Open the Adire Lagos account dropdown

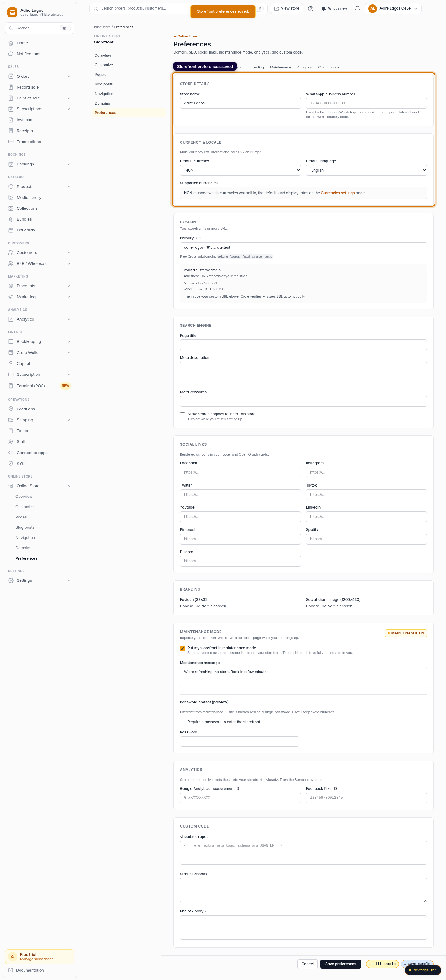pyautogui.click(x=393, y=8)
